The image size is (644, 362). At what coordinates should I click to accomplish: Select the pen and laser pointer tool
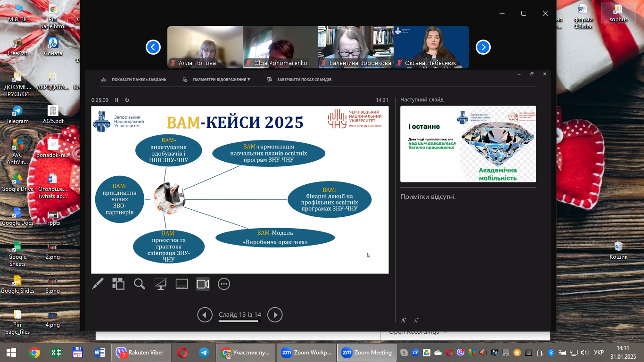tap(98, 284)
